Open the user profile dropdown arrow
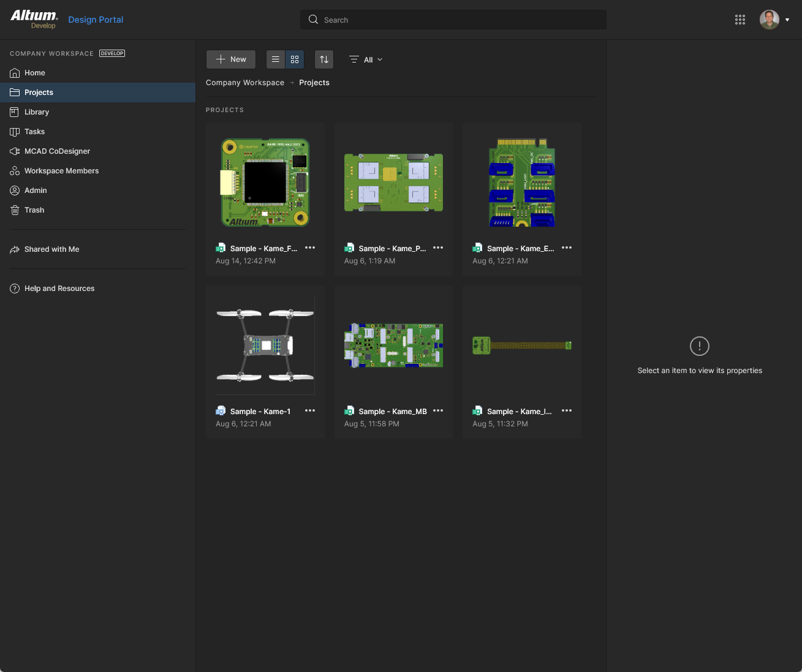Viewport: 802px width, 672px height. 787,20
